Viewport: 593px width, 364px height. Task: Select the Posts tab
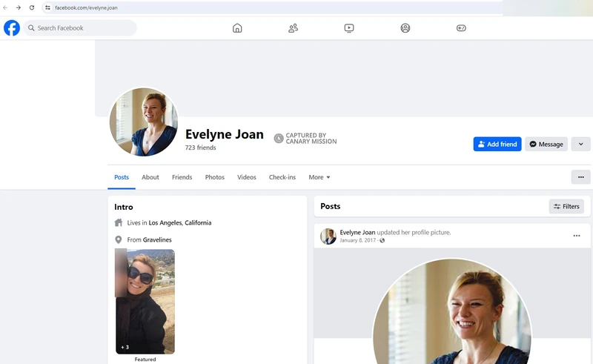point(122,177)
